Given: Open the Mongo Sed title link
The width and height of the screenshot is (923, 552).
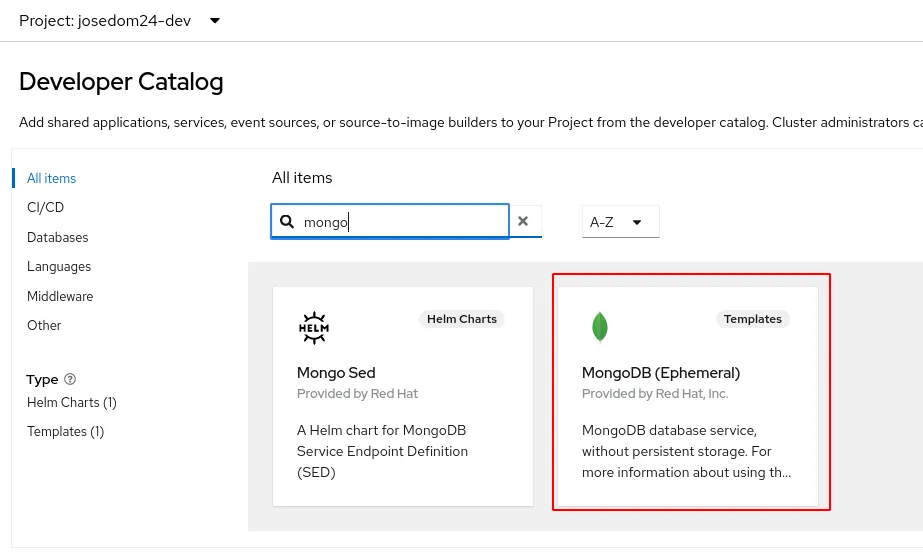Looking at the screenshot, I should coord(336,373).
